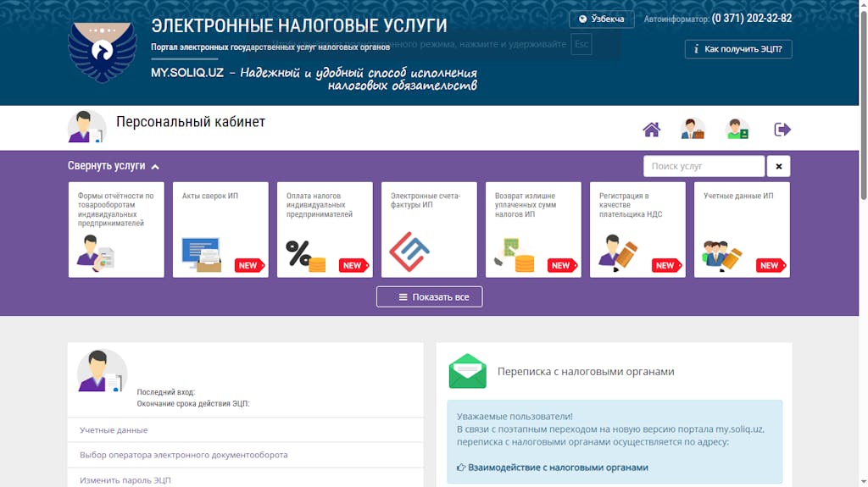868x487 pixels.
Task: Go to home via house icon
Action: (x=651, y=130)
